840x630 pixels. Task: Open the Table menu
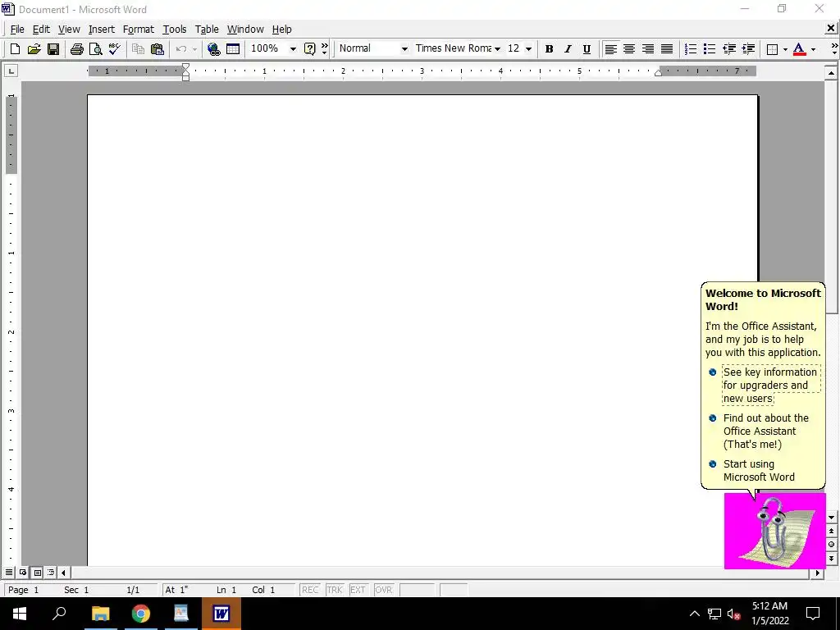pos(207,30)
